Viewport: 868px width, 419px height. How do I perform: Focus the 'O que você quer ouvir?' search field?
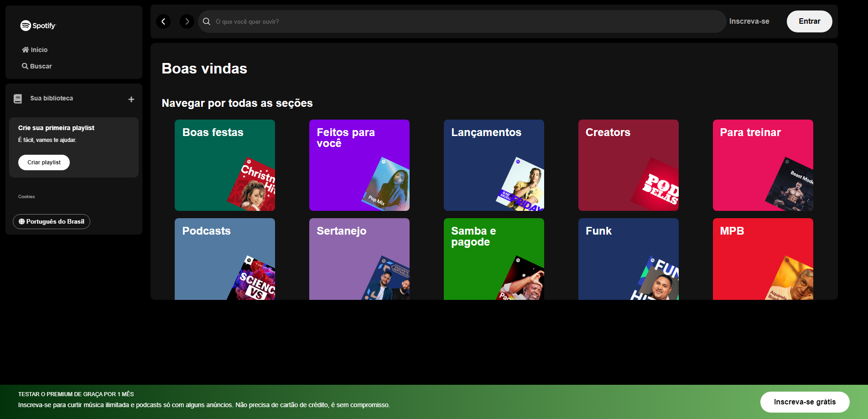click(462, 21)
